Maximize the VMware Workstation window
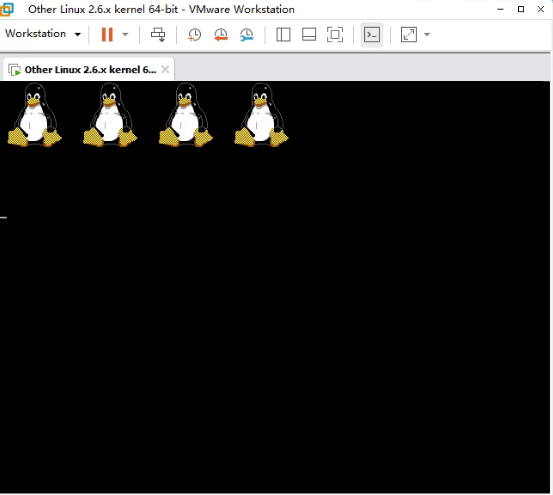 tap(521, 9)
